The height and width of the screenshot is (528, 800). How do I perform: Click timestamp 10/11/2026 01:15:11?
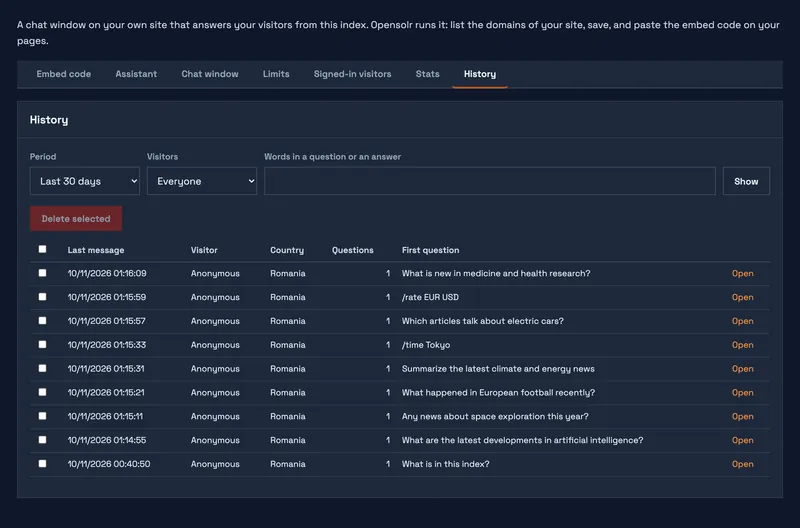(x=105, y=416)
